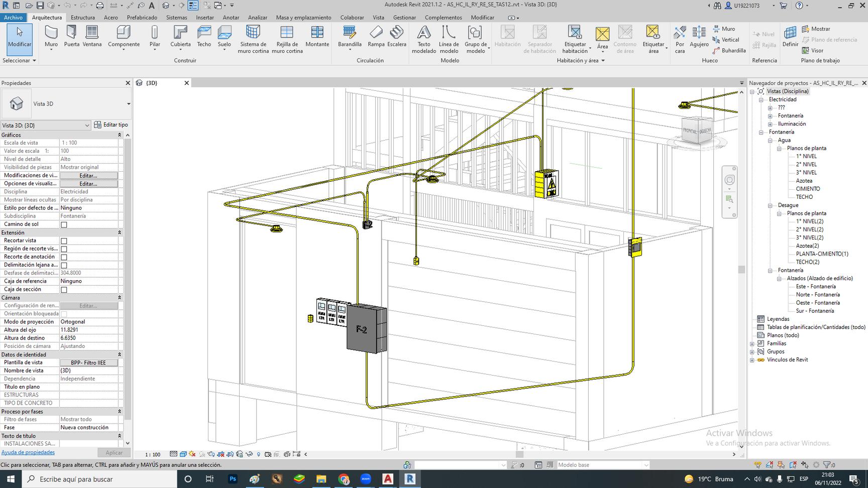Image resolution: width=868 pixels, height=488 pixels.
Task: Select the Escalera stair tool
Action: click(x=397, y=37)
